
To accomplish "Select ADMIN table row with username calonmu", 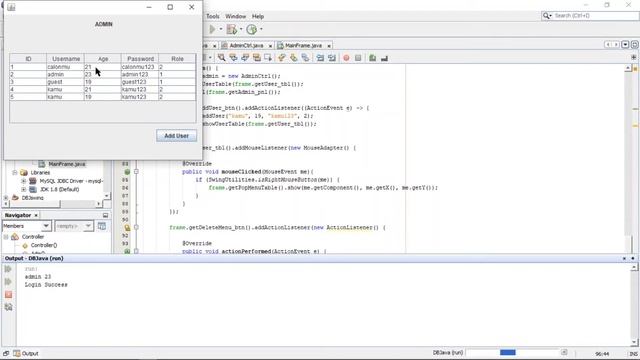I will (102, 67).
